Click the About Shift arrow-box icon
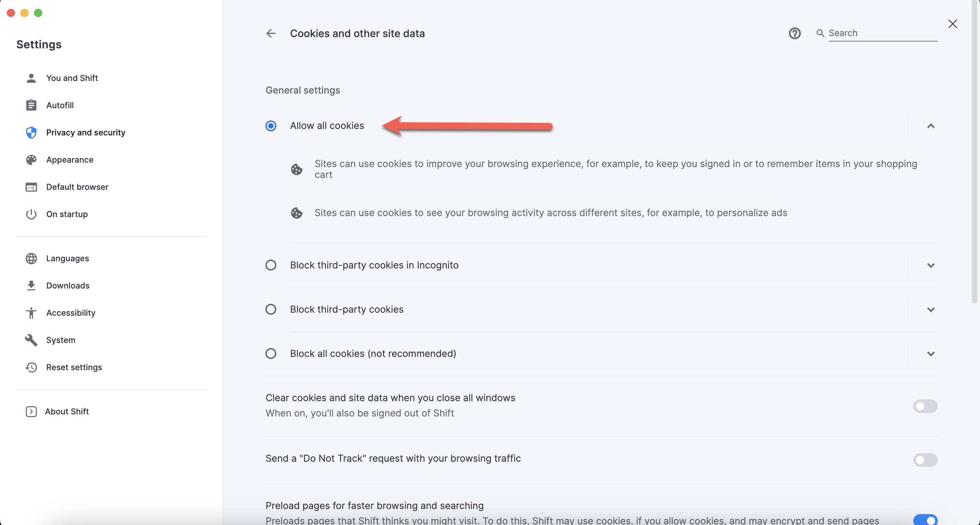This screenshot has width=980, height=525. (x=31, y=412)
